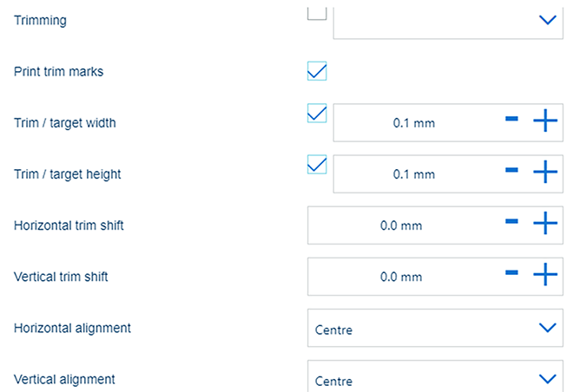
Task: Toggle the Trim / target height checkbox
Action: click(x=317, y=165)
